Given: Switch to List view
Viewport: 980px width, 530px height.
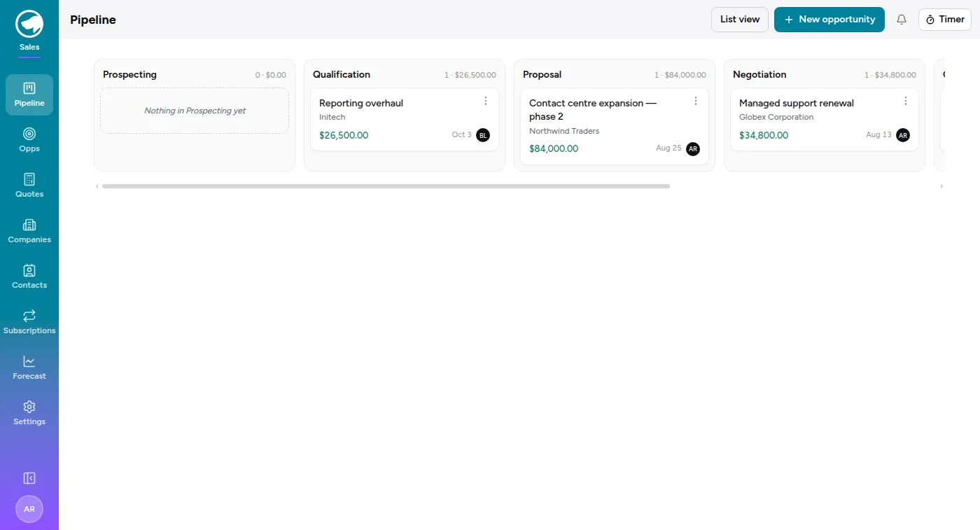Looking at the screenshot, I should pos(740,20).
